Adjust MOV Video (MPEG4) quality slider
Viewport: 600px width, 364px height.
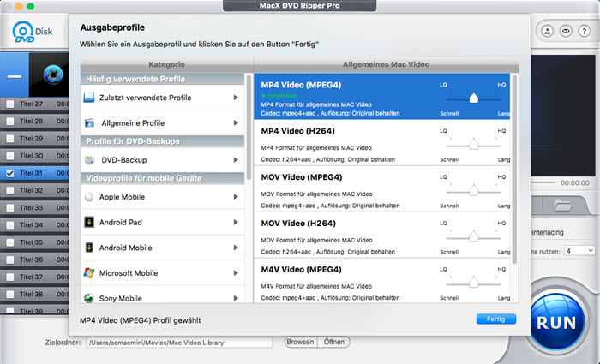pos(474,190)
